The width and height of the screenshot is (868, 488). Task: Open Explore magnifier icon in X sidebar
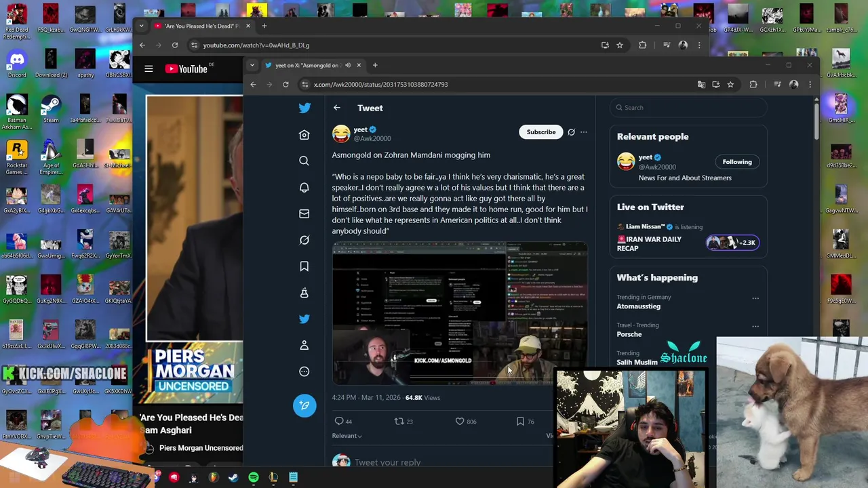(304, 161)
